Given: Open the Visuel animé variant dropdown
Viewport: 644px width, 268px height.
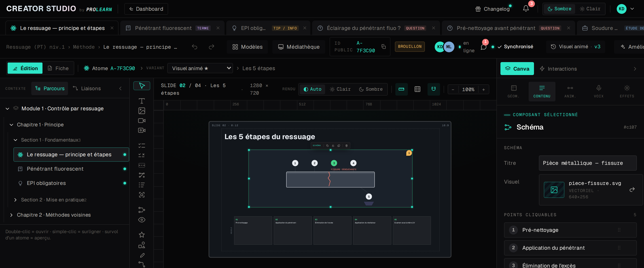Looking at the screenshot, I should (200, 68).
